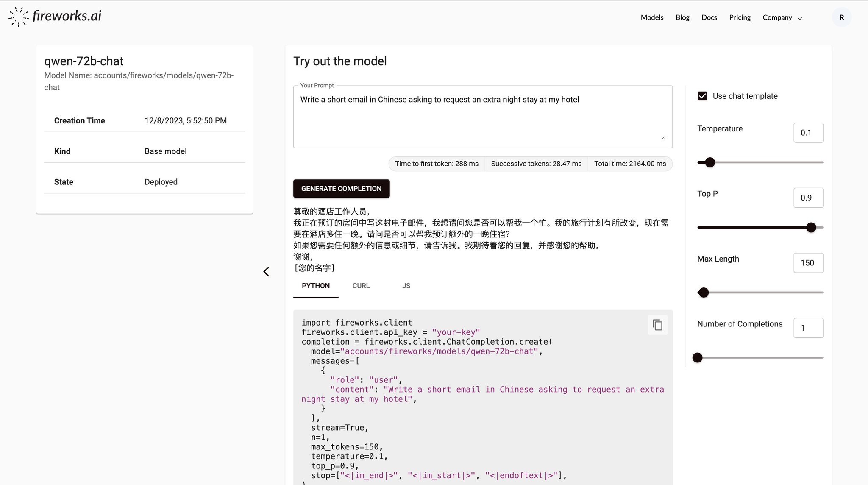Click the Creation Time value 12/8/2023
This screenshot has width=868, height=485.
pos(186,121)
